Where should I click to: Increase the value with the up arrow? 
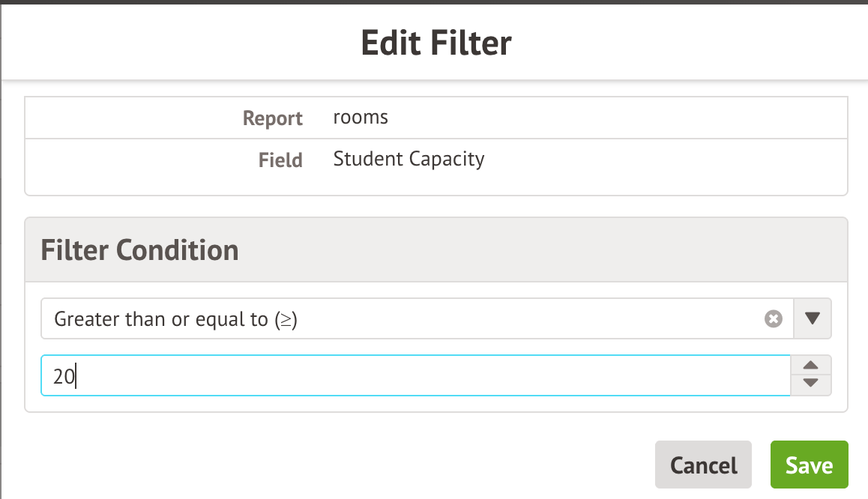[811, 366]
